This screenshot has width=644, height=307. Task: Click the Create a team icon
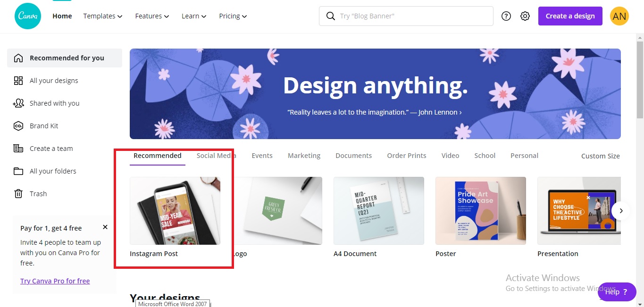tap(18, 148)
